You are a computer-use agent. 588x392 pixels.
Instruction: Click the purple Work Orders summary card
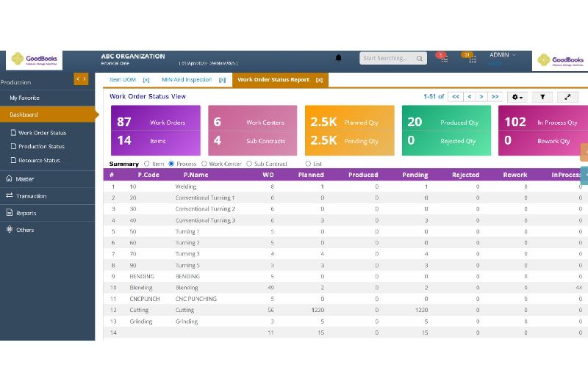point(154,131)
